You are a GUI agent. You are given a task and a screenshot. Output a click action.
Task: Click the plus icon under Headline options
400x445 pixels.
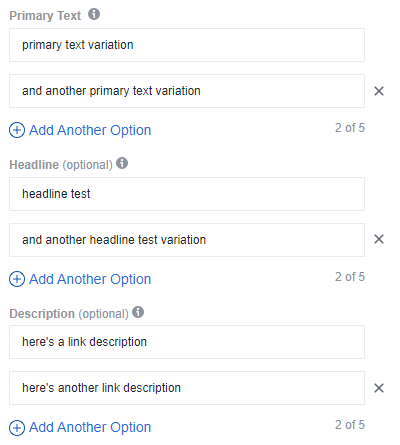pyautogui.click(x=17, y=279)
